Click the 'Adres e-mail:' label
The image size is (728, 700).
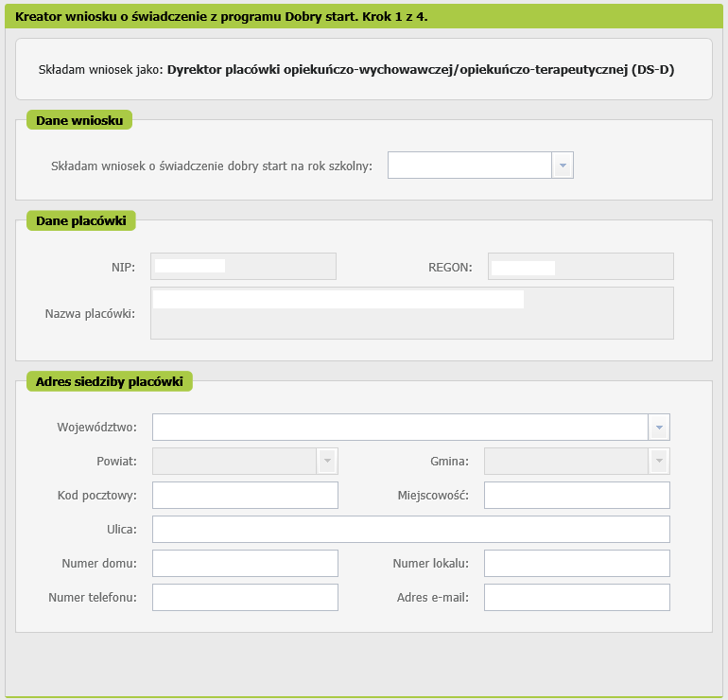tap(433, 597)
